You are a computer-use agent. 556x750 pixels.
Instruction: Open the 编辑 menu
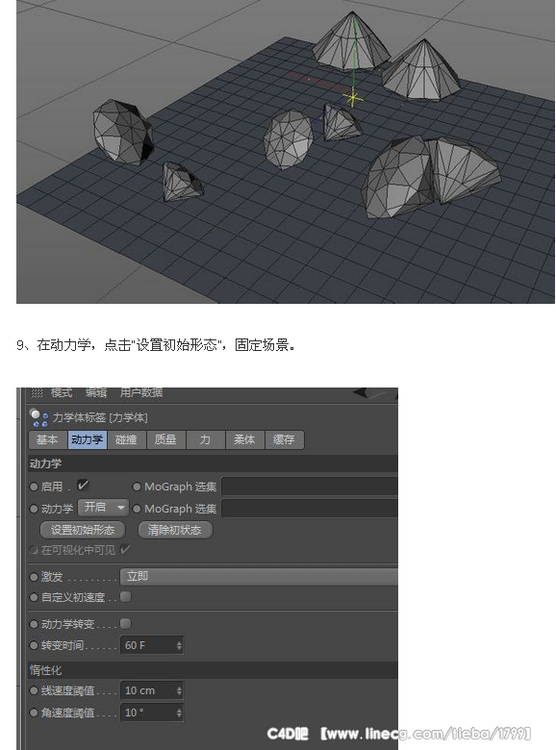(x=96, y=393)
